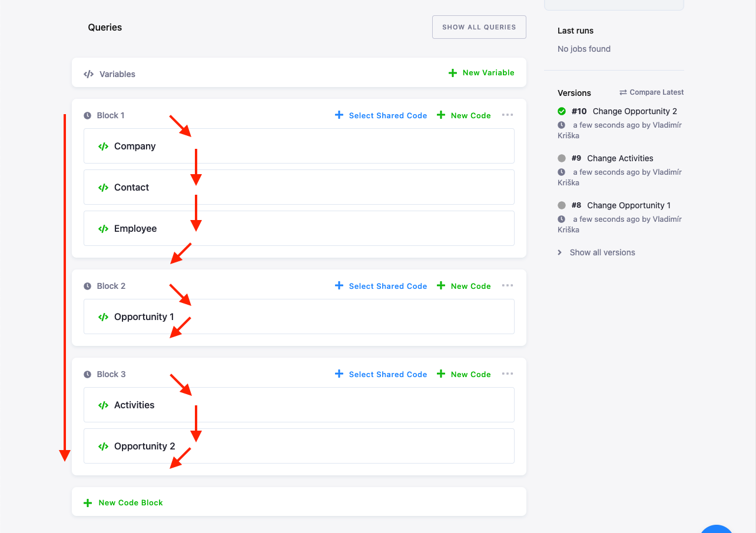
Task: Click the Show All Queries button
Action: pos(479,27)
